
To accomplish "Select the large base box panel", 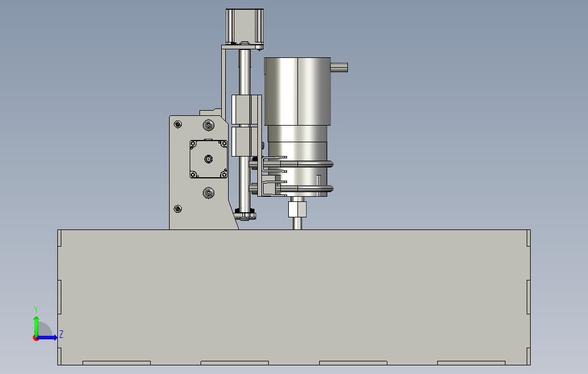I will [x=293, y=297].
